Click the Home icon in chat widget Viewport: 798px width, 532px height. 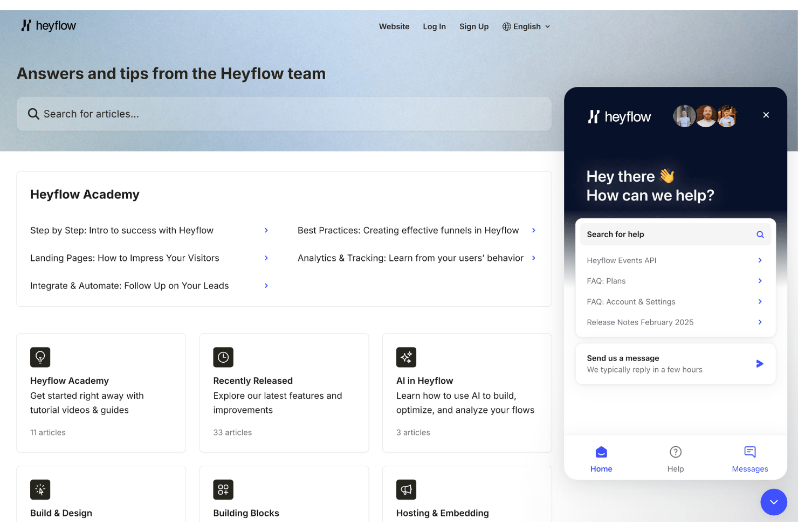pyautogui.click(x=601, y=452)
